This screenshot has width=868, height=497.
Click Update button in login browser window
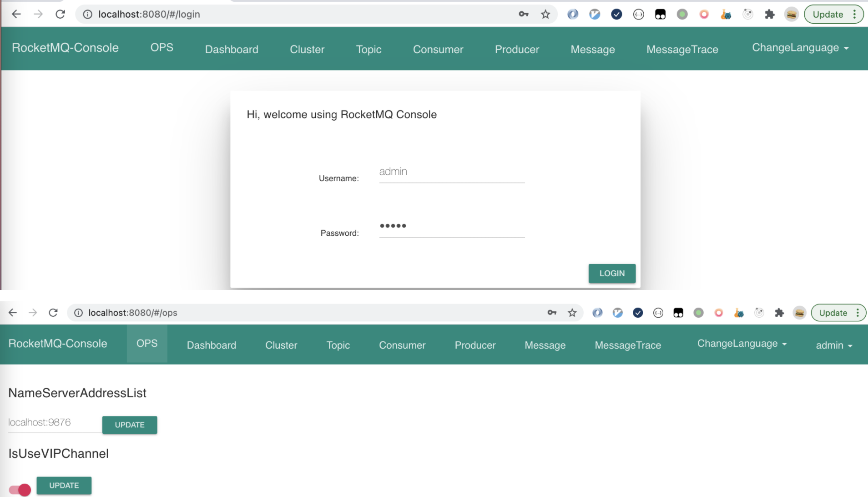pyautogui.click(x=828, y=15)
